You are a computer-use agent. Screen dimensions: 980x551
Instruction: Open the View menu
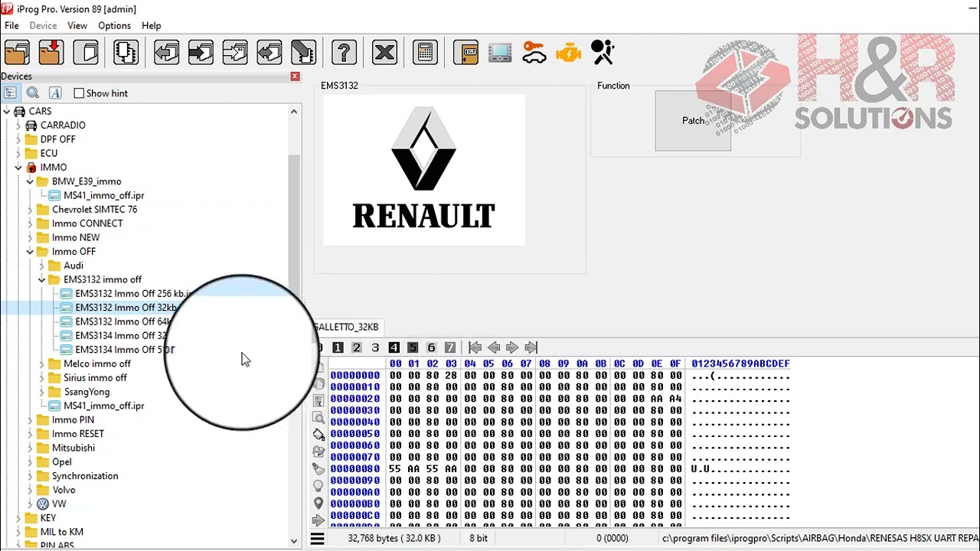click(77, 25)
